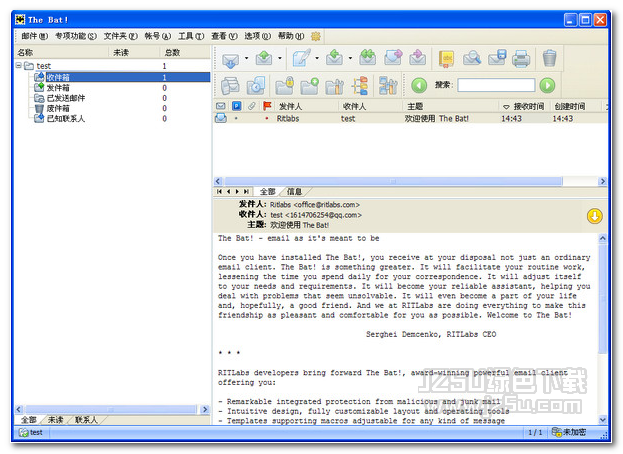Viewport: 623px width, 454px height.
Task: Click the folder with tools icon
Action: [334, 85]
